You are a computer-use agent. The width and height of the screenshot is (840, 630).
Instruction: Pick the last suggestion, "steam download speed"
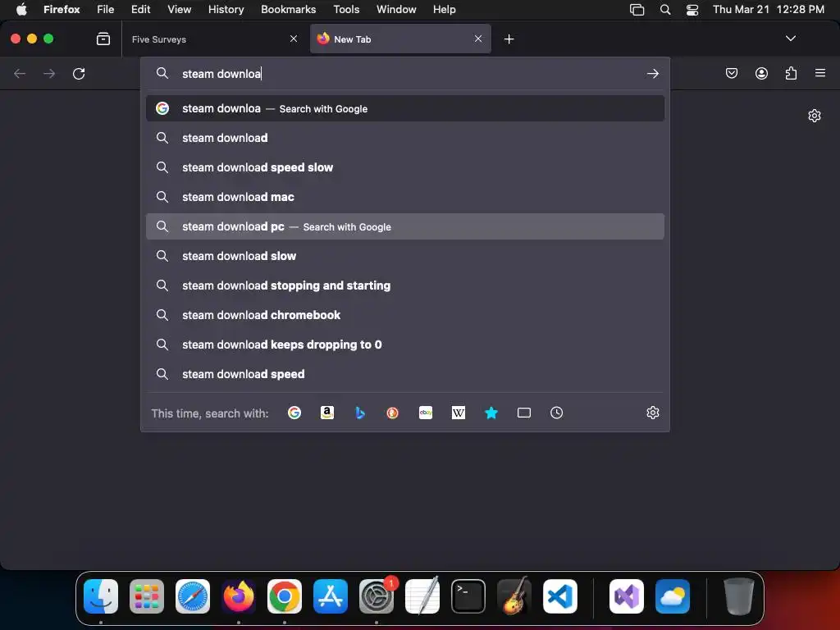click(405, 374)
